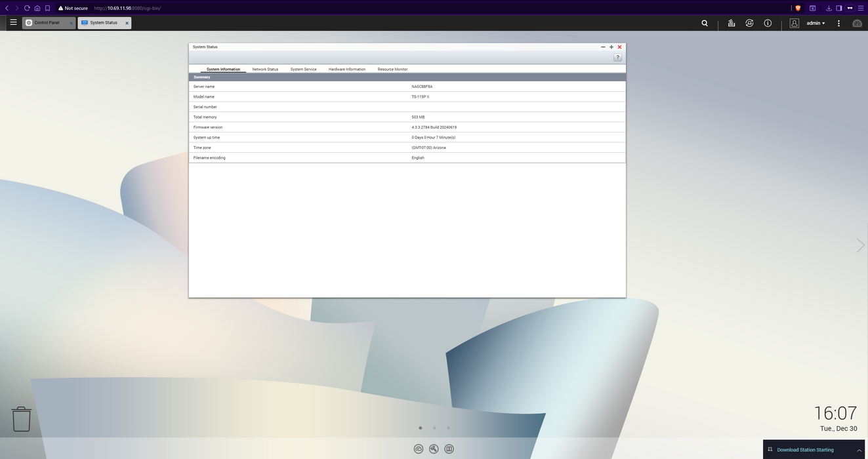Go to next desktop page arrow
The image size is (868, 459).
pyautogui.click(x=860, y=245)
